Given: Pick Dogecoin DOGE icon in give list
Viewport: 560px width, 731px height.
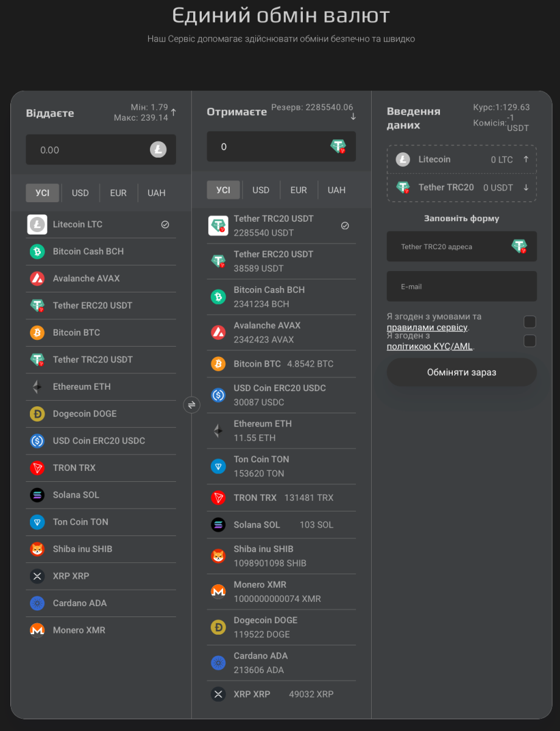Looking at the screenshot, I should coord(37,414).
